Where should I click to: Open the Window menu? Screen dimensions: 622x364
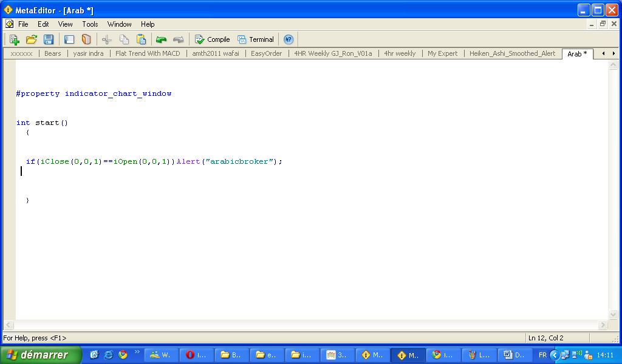tap(120, 24)
